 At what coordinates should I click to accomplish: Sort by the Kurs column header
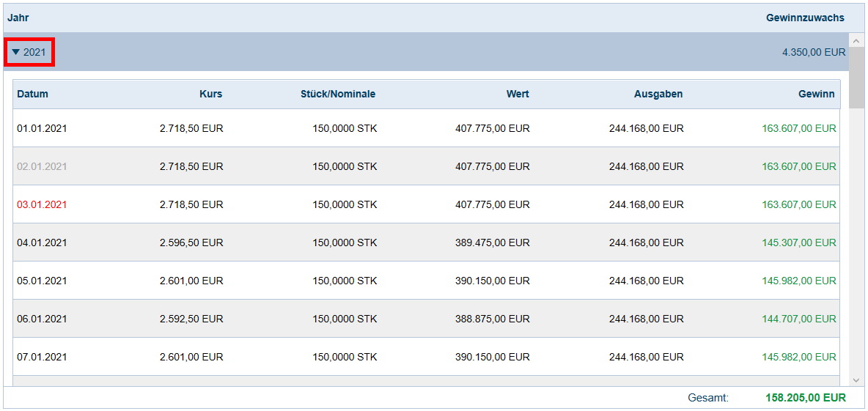210,94
